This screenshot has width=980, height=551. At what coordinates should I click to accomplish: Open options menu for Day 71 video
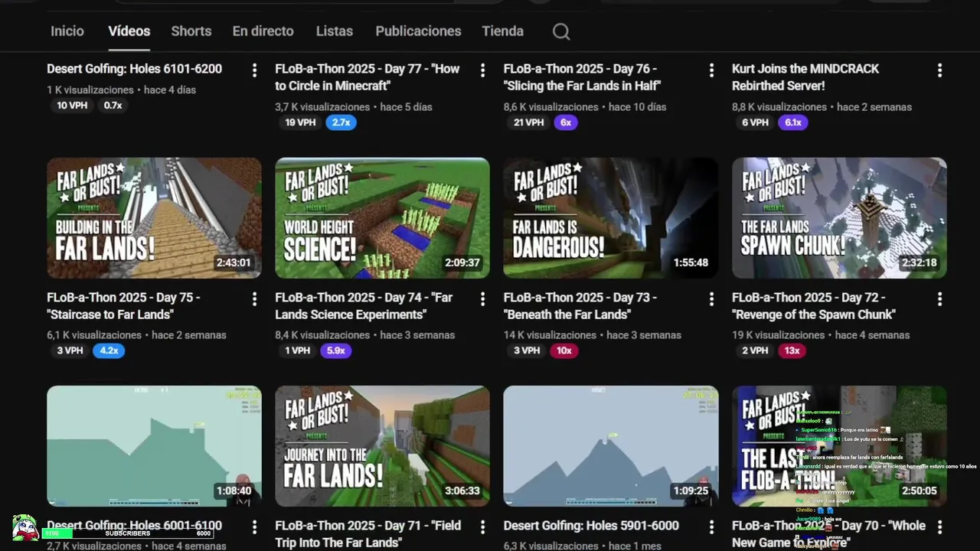click(x=482, y=527)
